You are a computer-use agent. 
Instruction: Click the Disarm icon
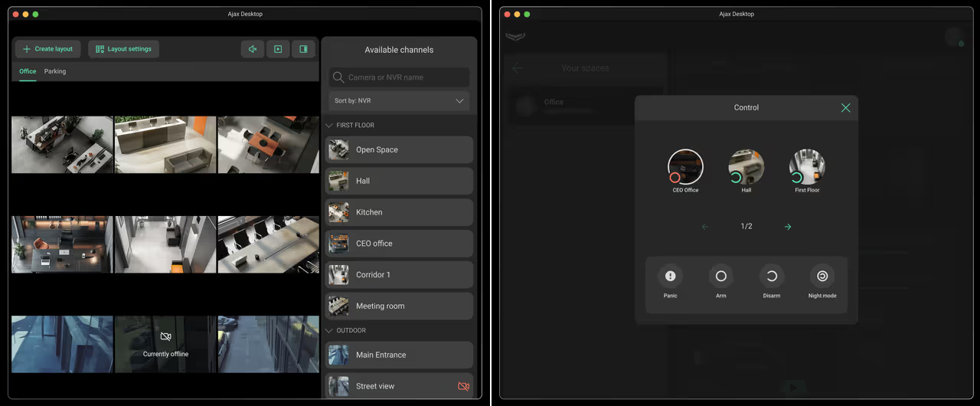(771, 277)
